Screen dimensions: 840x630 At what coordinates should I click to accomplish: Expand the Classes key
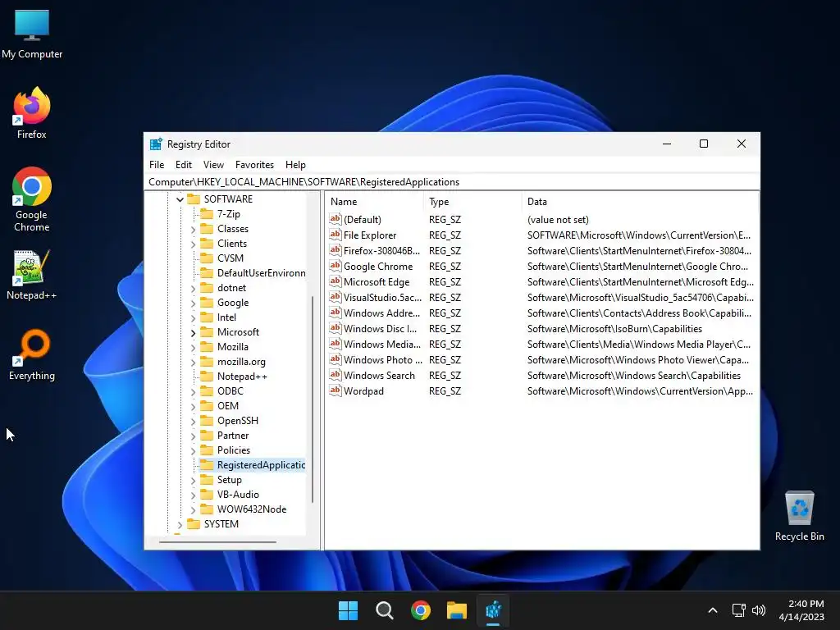pos(194,230)
